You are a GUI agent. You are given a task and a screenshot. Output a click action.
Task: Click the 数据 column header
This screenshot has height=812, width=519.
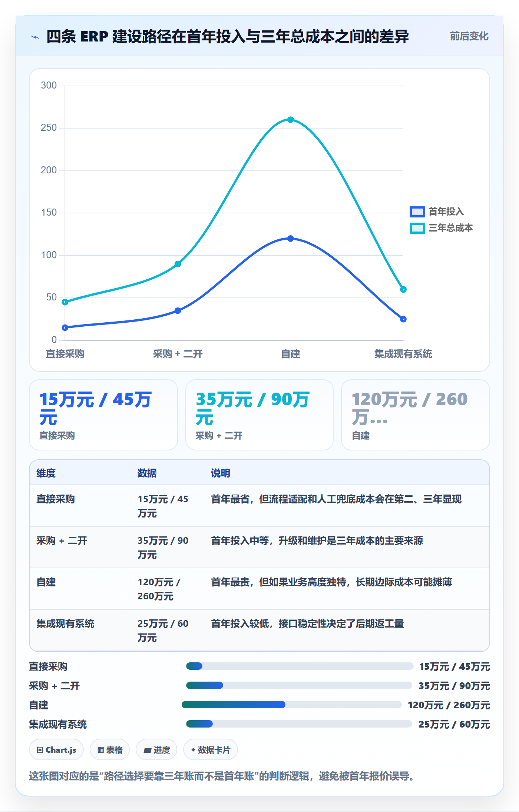147,473
